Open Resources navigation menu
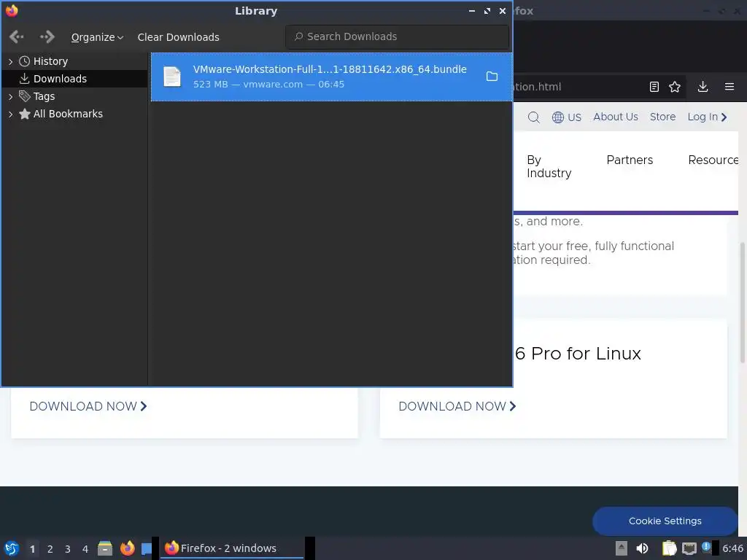Image resolution: width=747 pixels, height=560 pixels. coord(713,160)
